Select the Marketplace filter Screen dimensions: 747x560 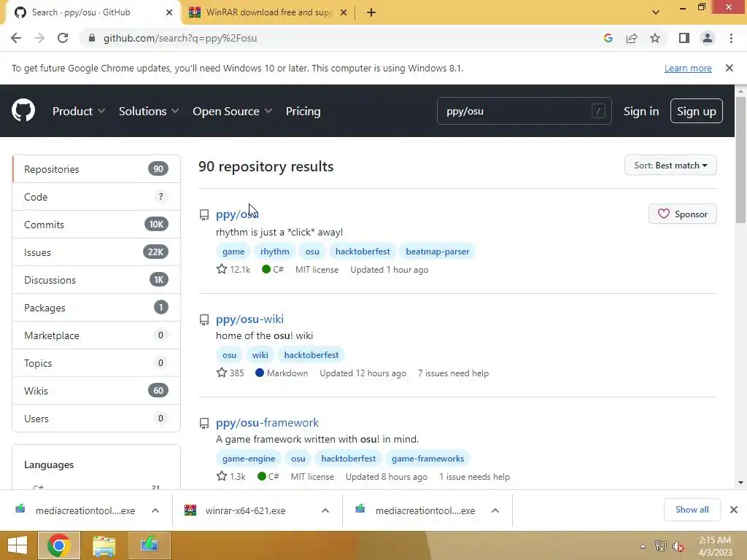tap(96, 335)
